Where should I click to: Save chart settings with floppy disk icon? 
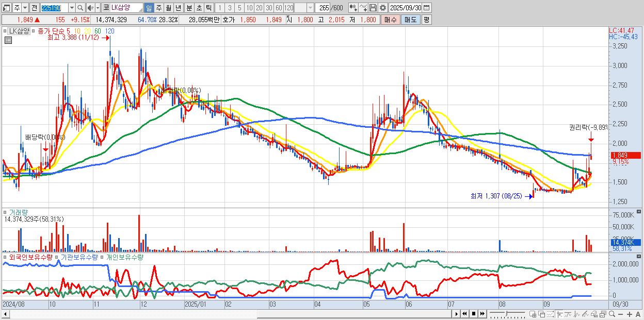(x=373, y=8)
